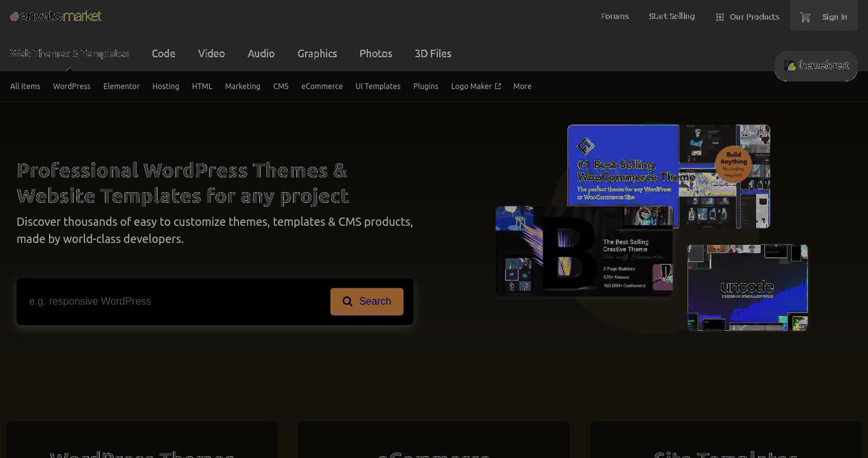Open the Hosting submenu item

pyautogui.click(x=166, y=87)
